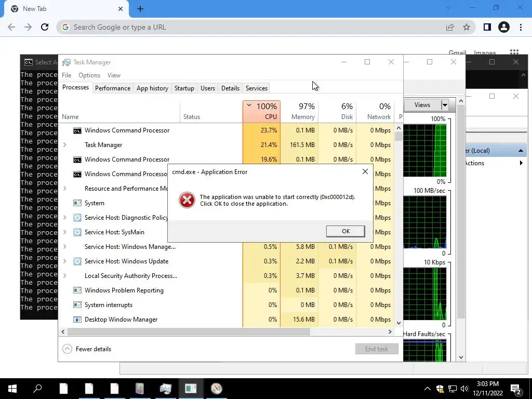Click the Desktop Window Manager process icon
The height and width of the screenshot is (399, 532).
tap(77, 320)
